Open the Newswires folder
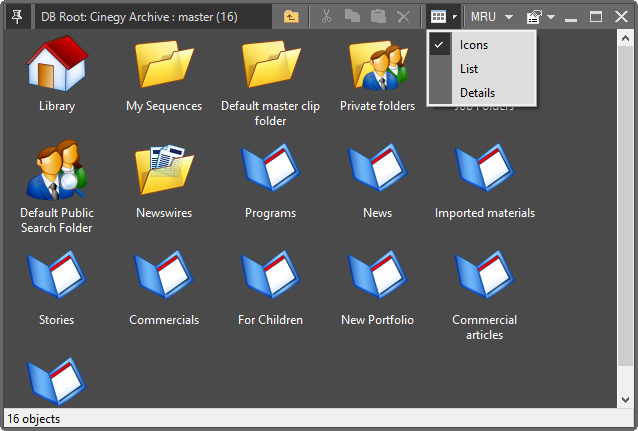Screen dimensions: 638x431 point(164,172)
